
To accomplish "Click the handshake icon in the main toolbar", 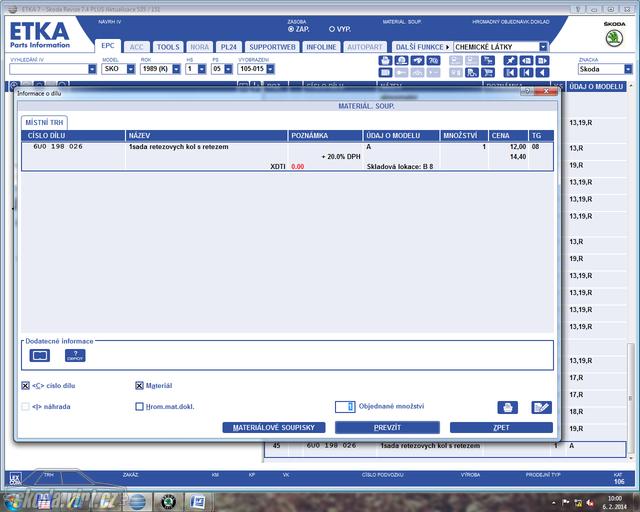I will (x=417, y=61).
